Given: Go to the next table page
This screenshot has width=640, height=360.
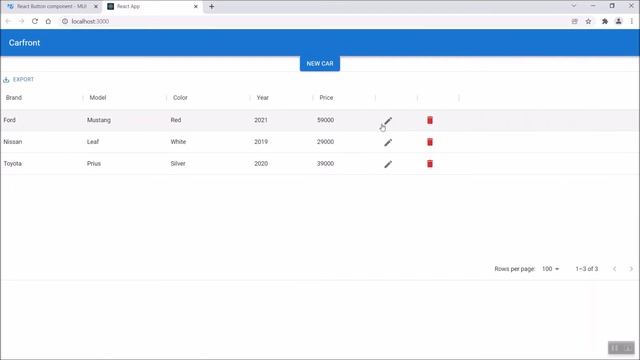Looking at the screenshot, I should pyautogui.click(x=631, y=269).
